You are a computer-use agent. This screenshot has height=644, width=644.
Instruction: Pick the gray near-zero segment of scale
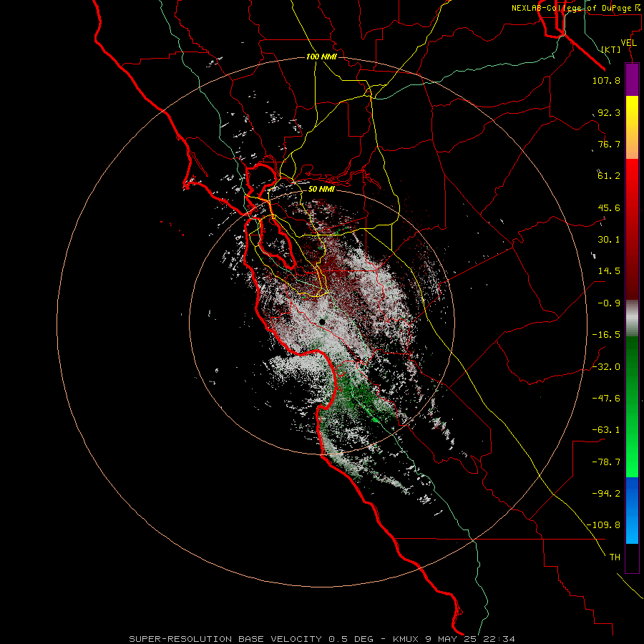click(x=632, y=318)
